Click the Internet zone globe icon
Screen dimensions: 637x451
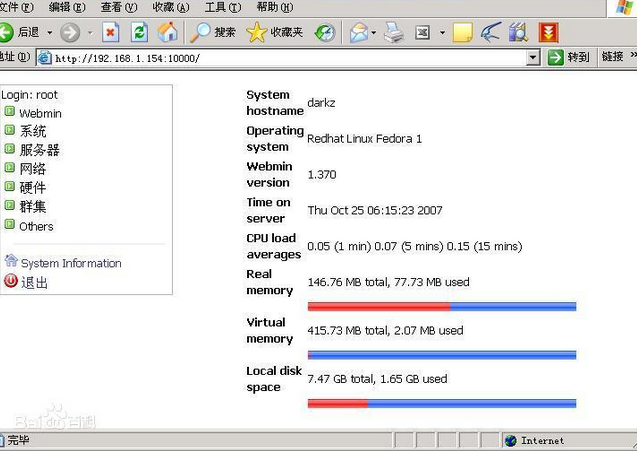(510, 440)
